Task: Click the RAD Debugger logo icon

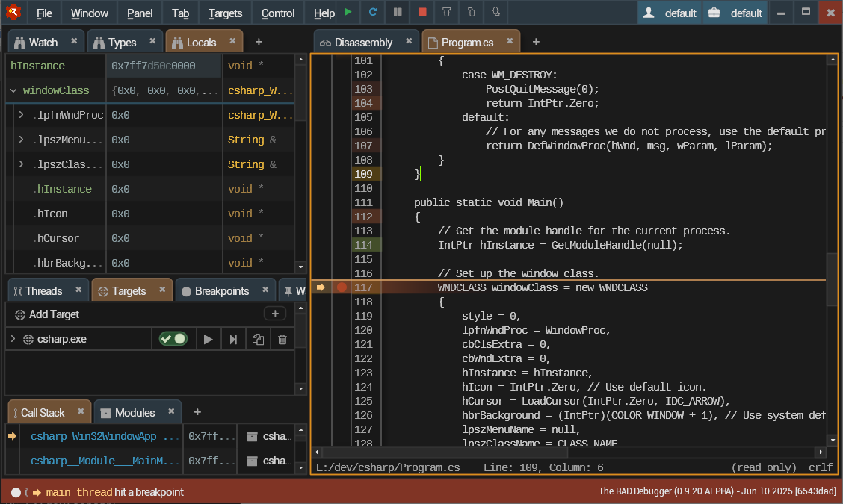Action: click(13, 13)
